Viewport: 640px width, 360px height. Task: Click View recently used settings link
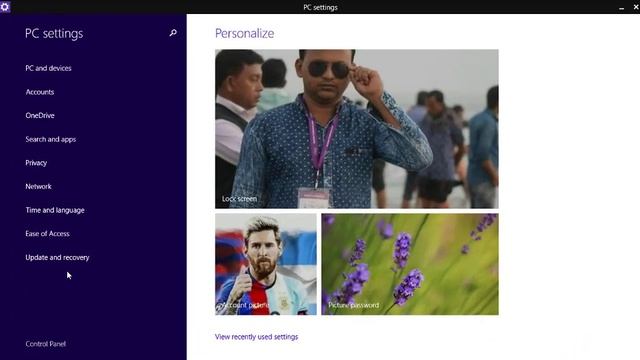256,337
